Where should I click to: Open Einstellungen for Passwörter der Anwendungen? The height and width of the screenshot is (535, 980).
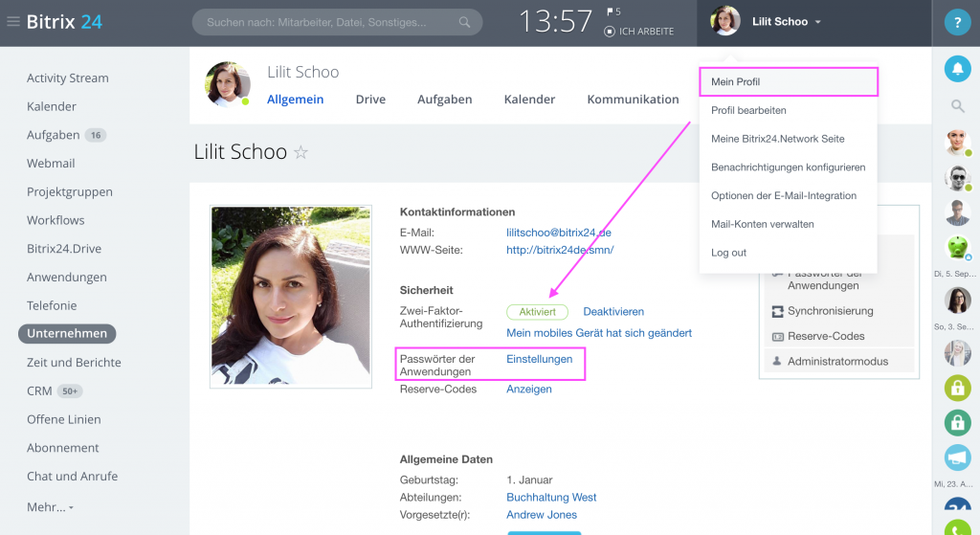point(540,359)
